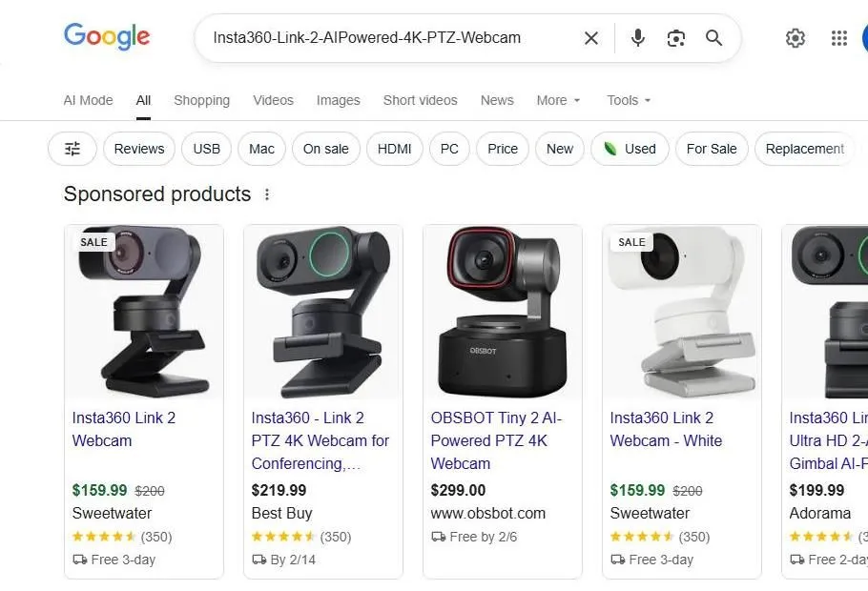868x591 pixels.
Task: Open Google quick settings gear
Action: [796, 38]
